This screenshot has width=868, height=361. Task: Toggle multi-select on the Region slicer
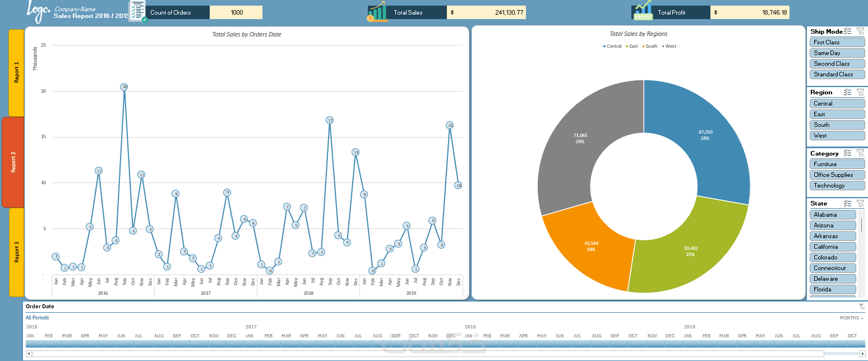(x=848, y=92)
